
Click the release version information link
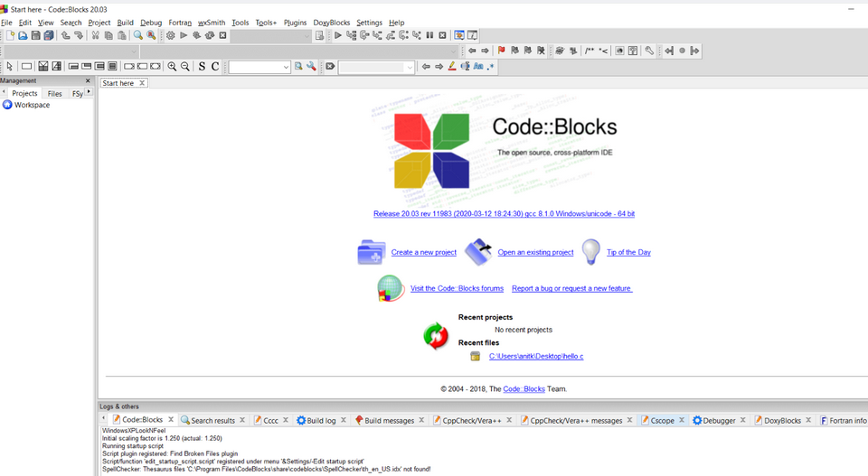tap(504, 214)
